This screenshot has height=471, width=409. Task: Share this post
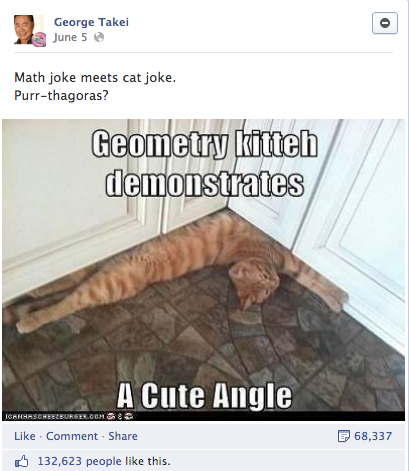[x=123, y=436]
